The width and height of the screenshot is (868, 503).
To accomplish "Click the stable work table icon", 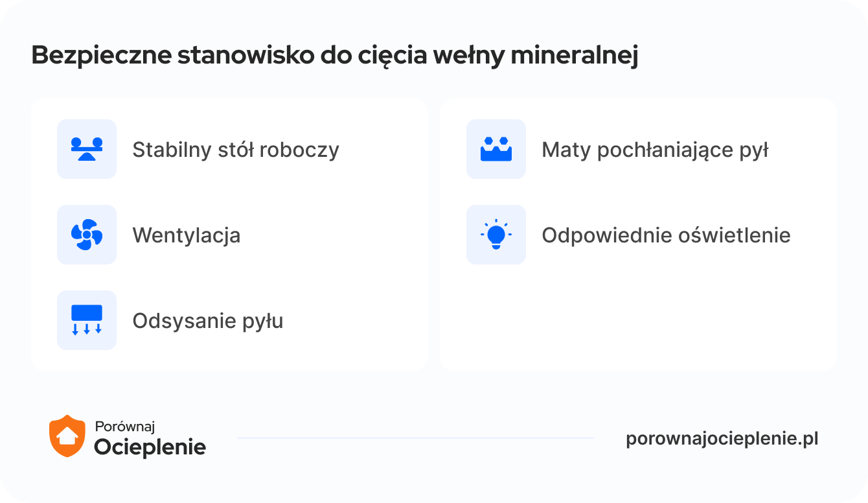I will click(x=87, y=149).
